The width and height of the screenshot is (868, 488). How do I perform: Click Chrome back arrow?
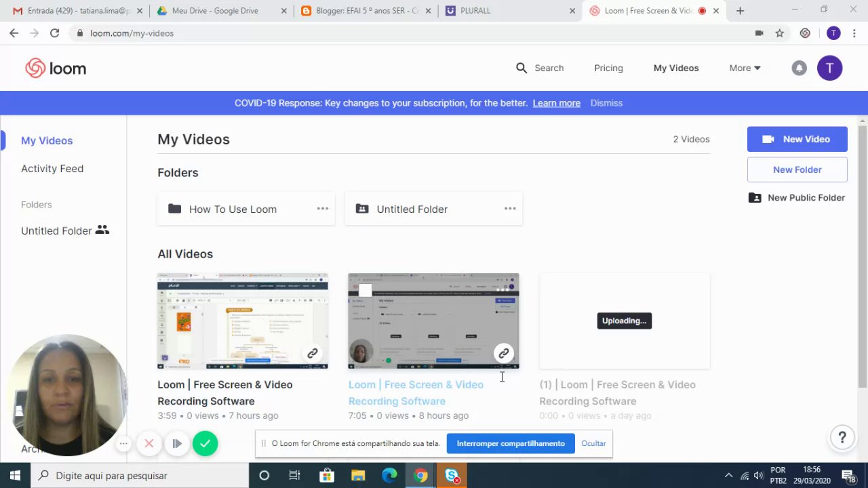[x=14, y=33]
